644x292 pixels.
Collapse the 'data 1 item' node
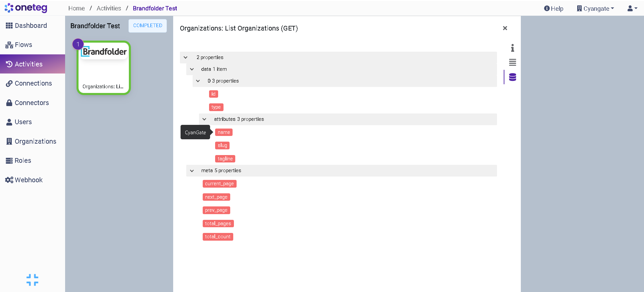pos(192,69)
